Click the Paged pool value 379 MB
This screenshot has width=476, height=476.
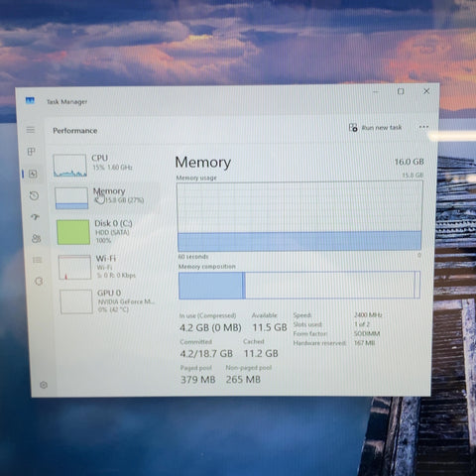point(198,380)
